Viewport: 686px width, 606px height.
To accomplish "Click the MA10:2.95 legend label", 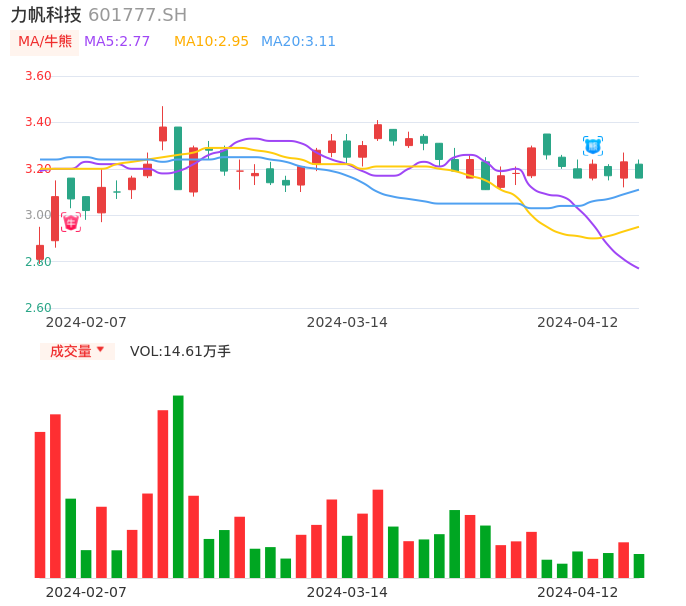I will click(211, 42).
